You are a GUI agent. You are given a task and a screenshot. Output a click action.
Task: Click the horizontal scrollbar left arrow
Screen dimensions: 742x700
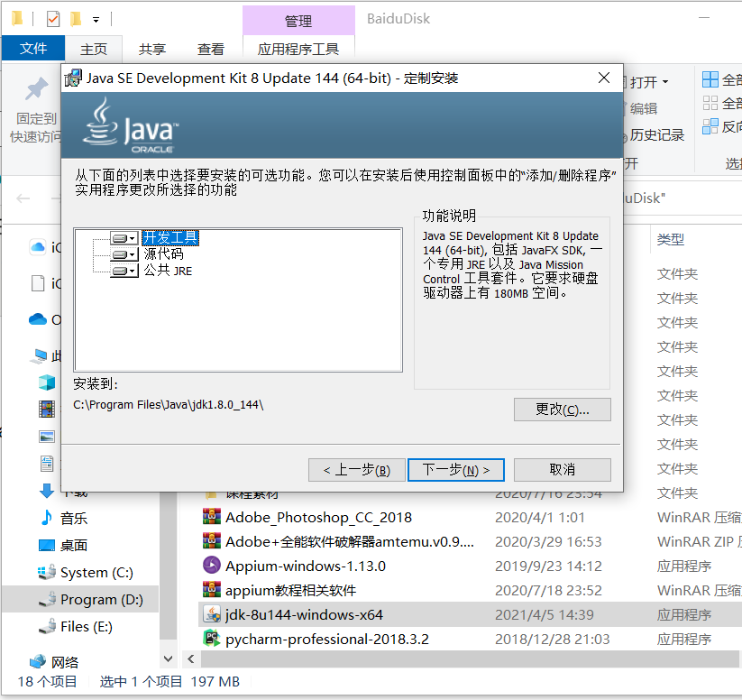coord(191,659)
